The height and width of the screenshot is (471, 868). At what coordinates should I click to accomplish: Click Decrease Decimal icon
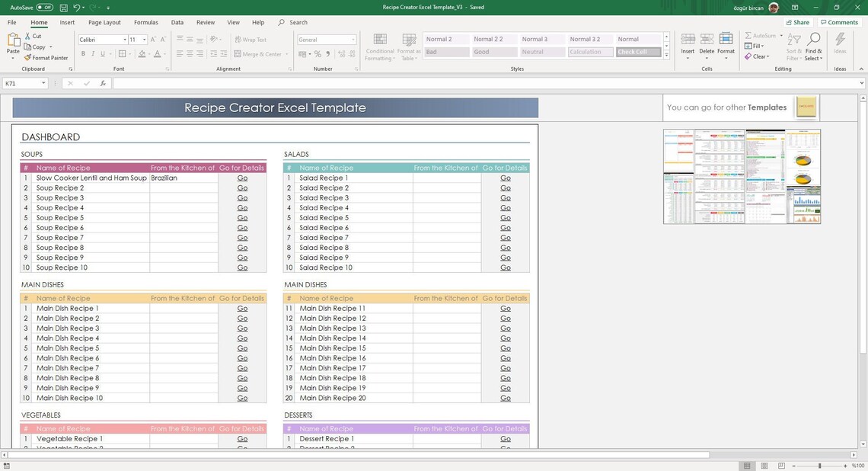[352, 54]
